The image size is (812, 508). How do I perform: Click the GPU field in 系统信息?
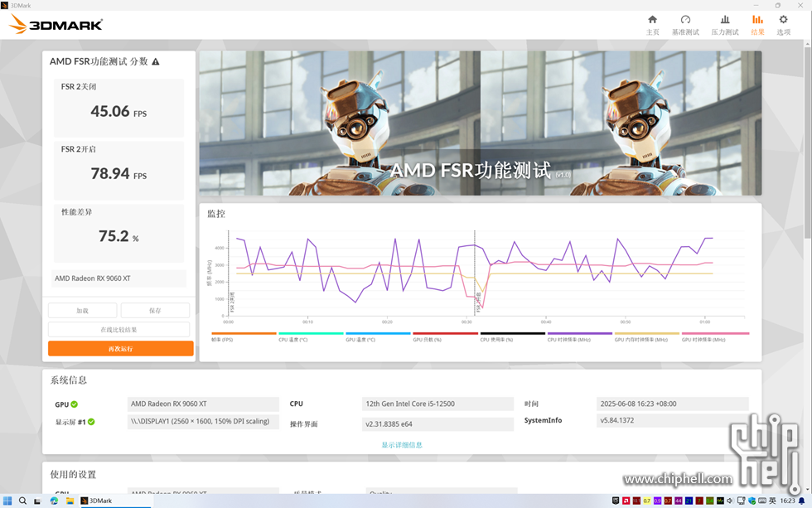[x=203, y=404]
